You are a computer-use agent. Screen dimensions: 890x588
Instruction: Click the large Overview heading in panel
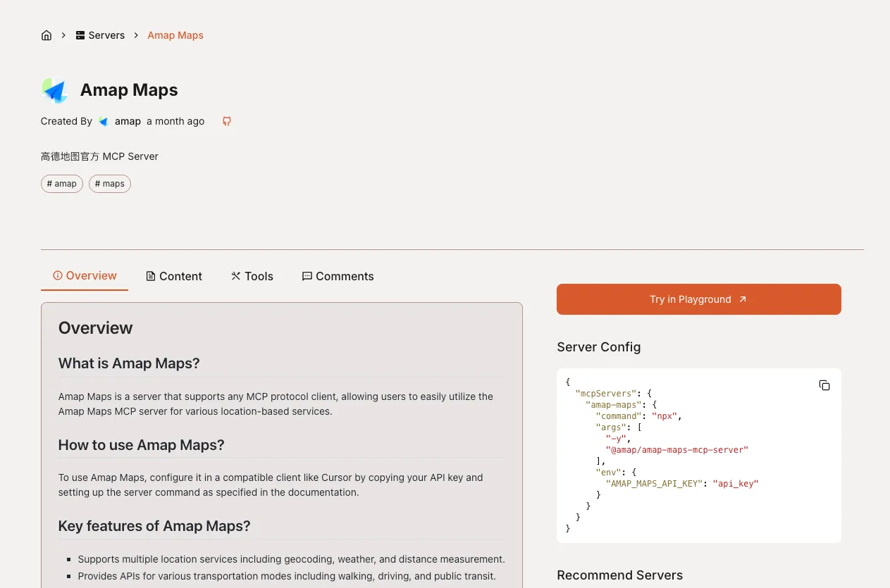[96, 328]
